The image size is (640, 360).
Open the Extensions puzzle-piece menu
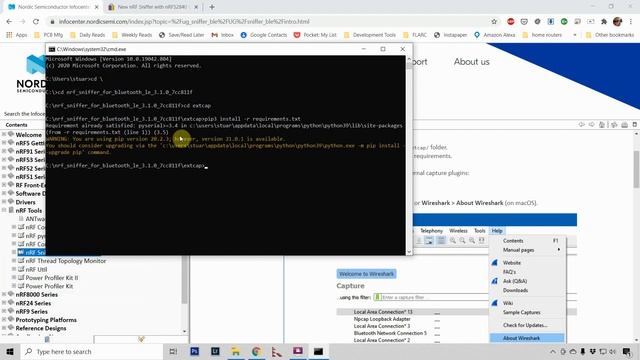coord(604,22)
